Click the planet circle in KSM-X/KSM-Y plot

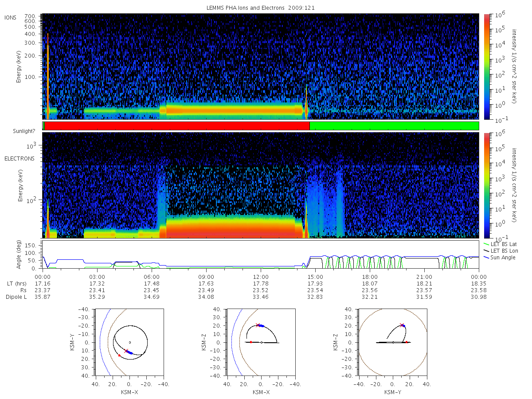[x=130, y=342]
